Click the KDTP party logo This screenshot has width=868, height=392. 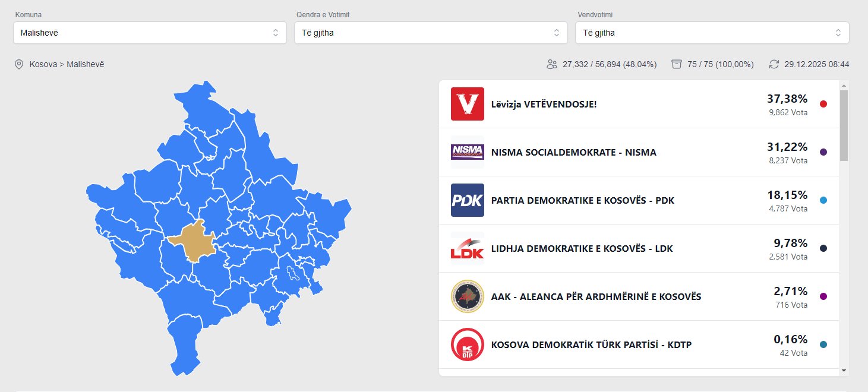[467, 344]
